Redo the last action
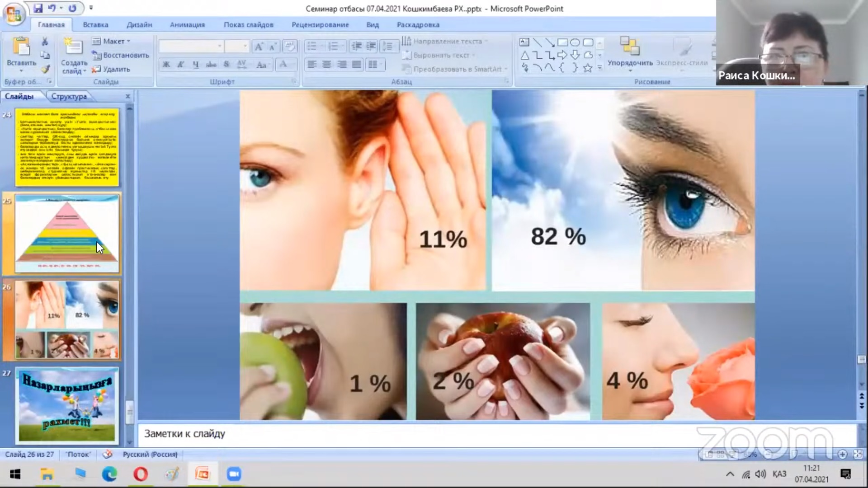 72,8
